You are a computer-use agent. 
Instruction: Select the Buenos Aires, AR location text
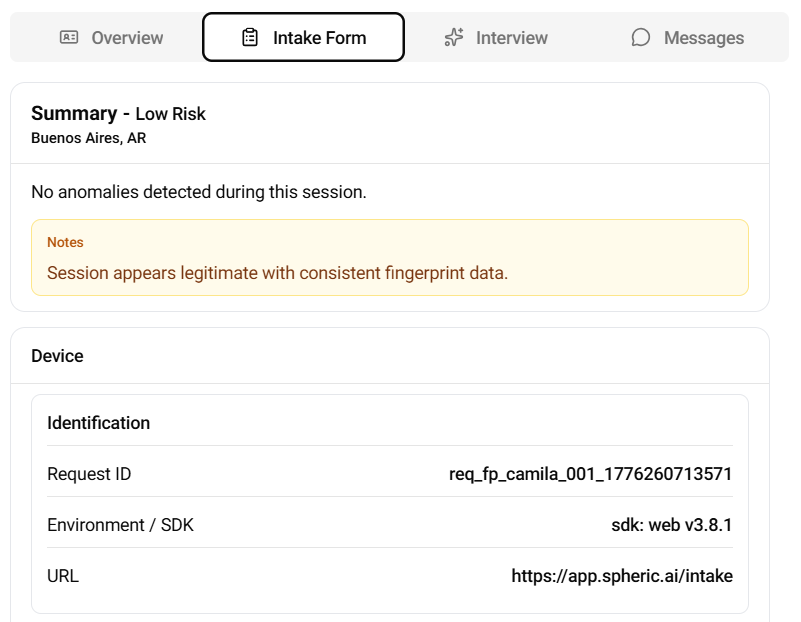(x=89, y=138)
